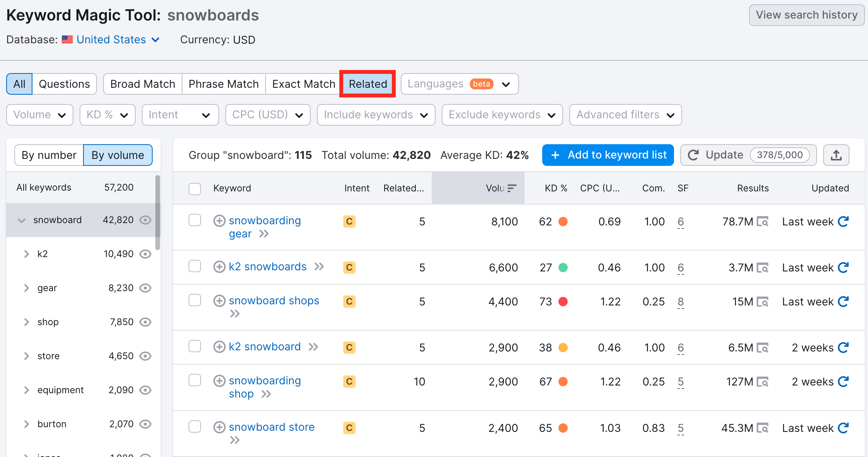Click the groups panel vertical scrollbar
The width and height of the screenshot is (868, 457).
click(157, 213)
